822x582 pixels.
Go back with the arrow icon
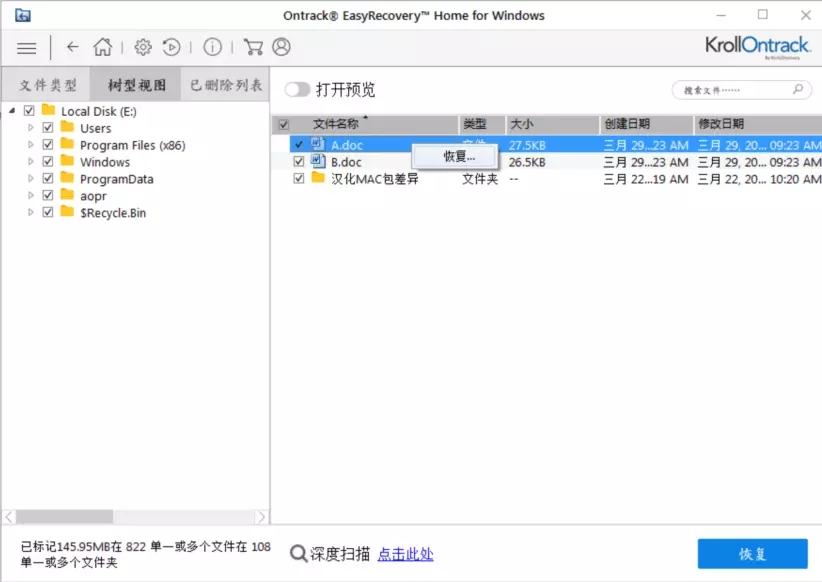point(72,47)
